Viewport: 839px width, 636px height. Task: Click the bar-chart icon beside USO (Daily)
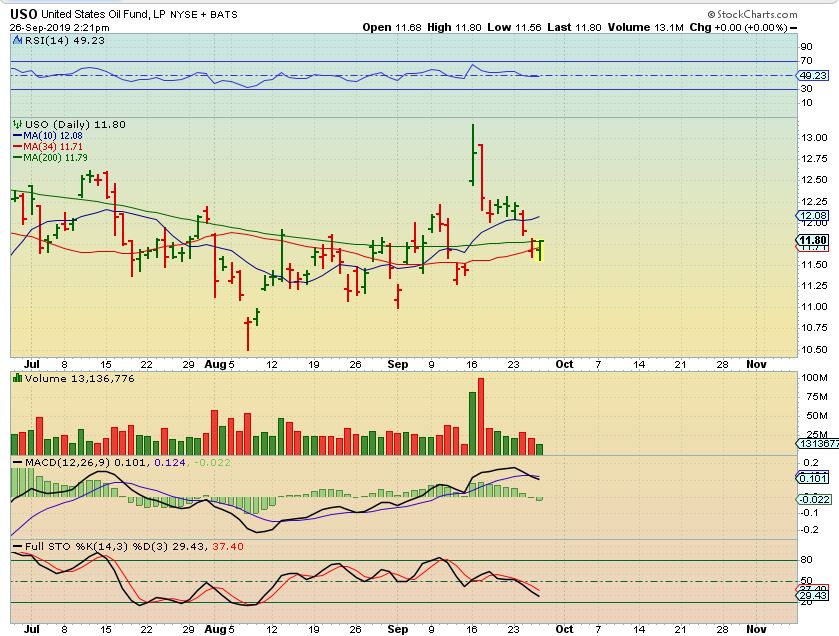[18, 124]
